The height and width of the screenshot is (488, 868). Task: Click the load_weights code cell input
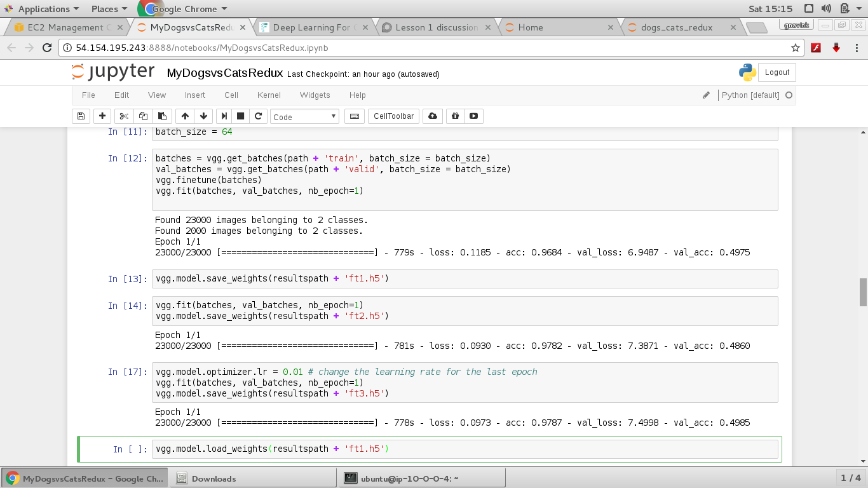pos(465,449)
